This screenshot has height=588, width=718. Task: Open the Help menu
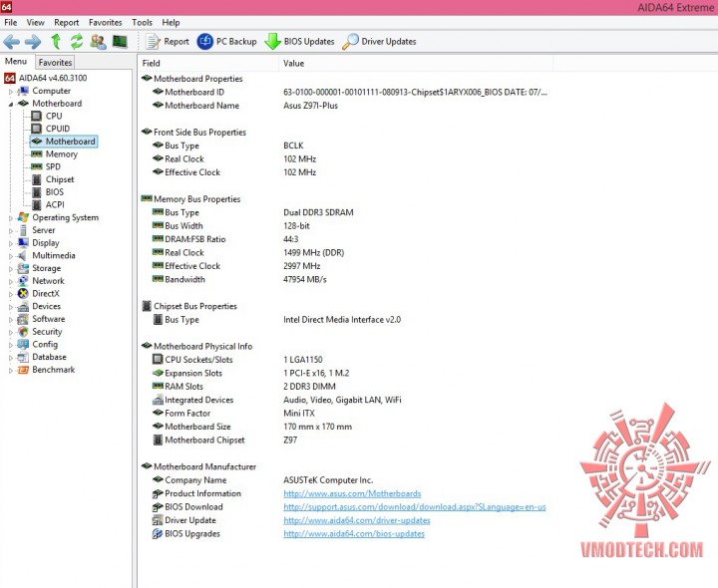(171, 22)
